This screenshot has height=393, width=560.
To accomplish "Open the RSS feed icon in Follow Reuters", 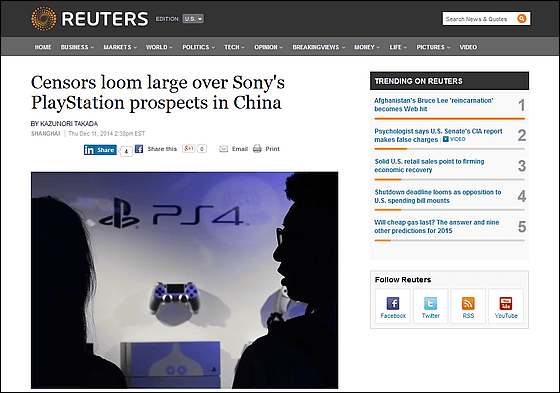I will [468, 303].
